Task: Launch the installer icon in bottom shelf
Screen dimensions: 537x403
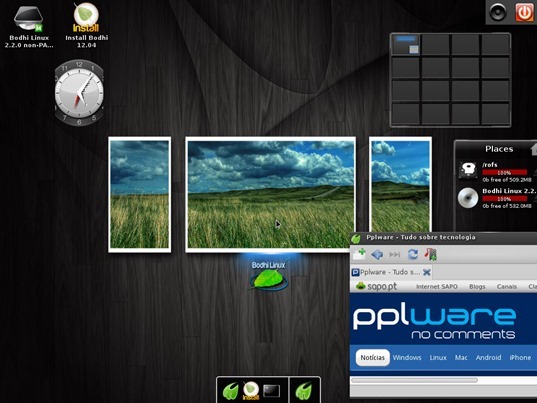Action: tap(251, 391)
